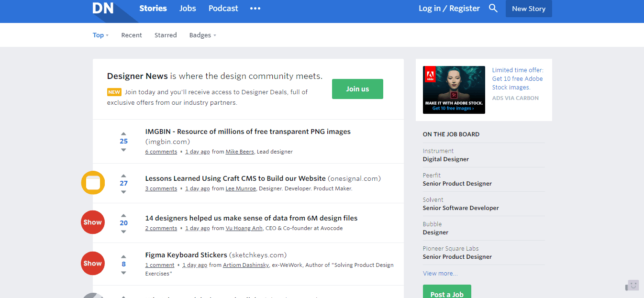Click the Adobe Stock limited time offer text
644x298 pixels.
[x=518, y=78]
